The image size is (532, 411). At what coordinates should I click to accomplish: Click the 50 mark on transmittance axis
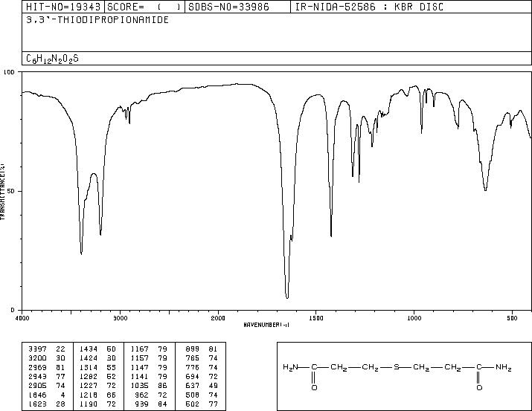click(x=12, y=191)
